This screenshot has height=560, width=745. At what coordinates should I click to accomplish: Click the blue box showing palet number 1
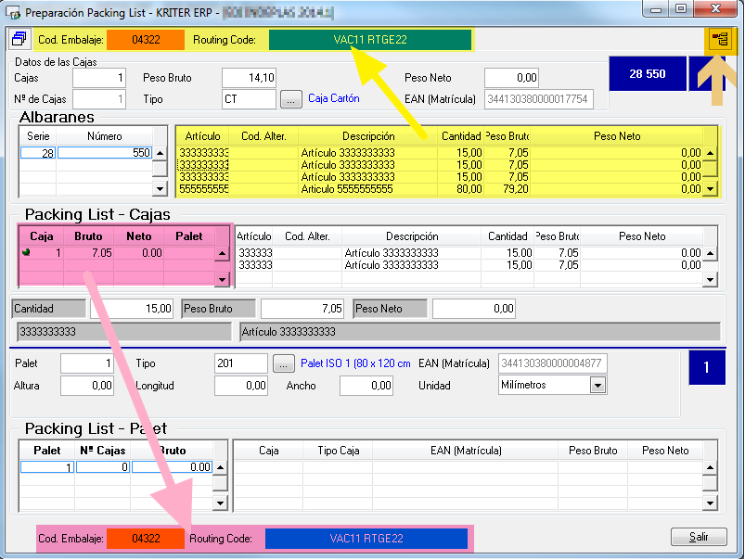click(x=707, y=367)
